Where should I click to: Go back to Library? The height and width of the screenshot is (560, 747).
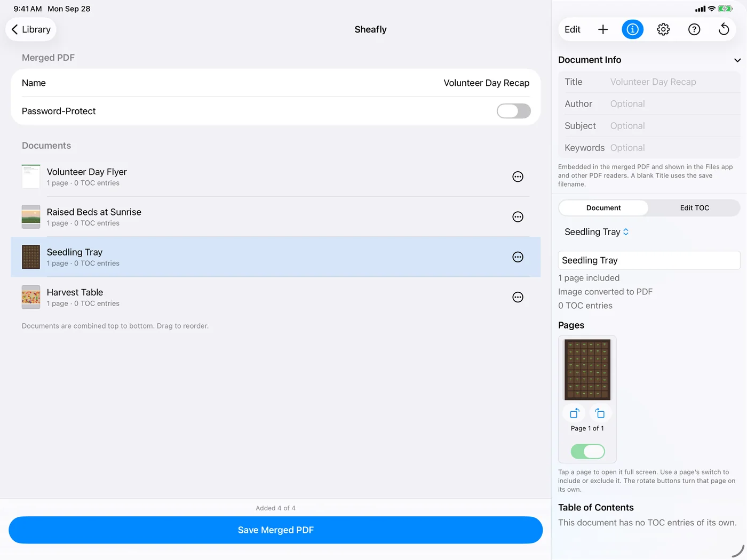pyautogui.click(x=31, y=29)
